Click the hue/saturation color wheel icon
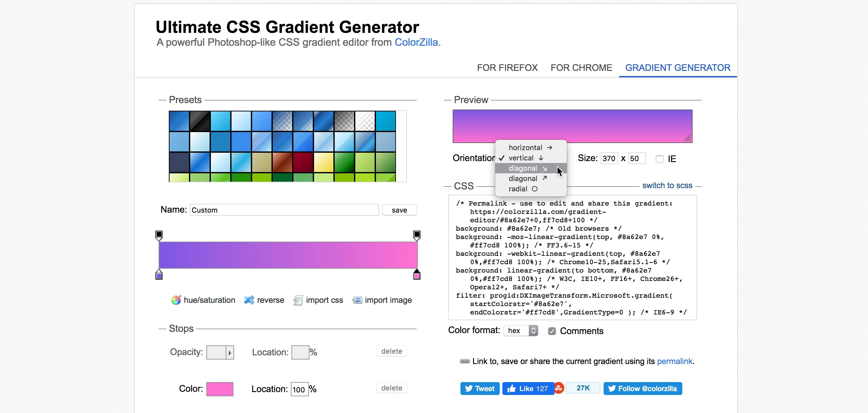This screenshot has height=413, width=868. coord(176,300)
